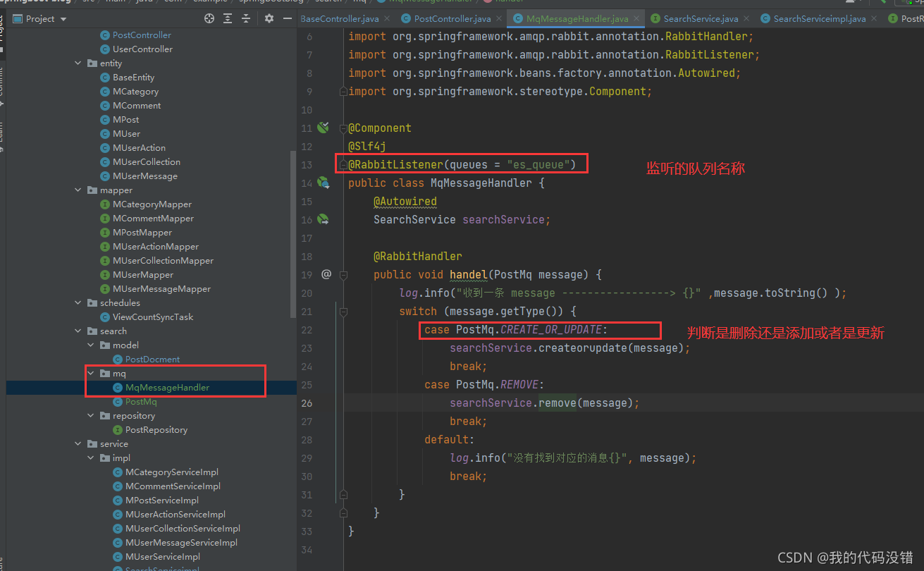Select ViewCountSyncTask in project tree

pos(152,317)
